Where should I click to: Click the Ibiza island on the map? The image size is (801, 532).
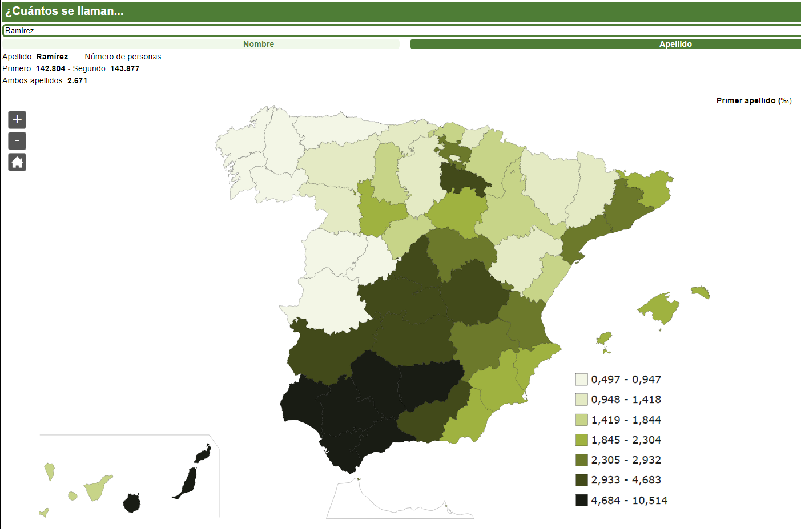[603, 338]
